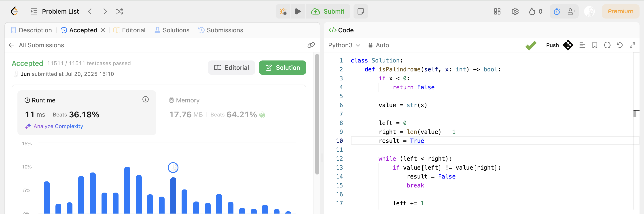
Task: Click 'result = True' code line
Action: pyautogui.click(x=401, y=141)
